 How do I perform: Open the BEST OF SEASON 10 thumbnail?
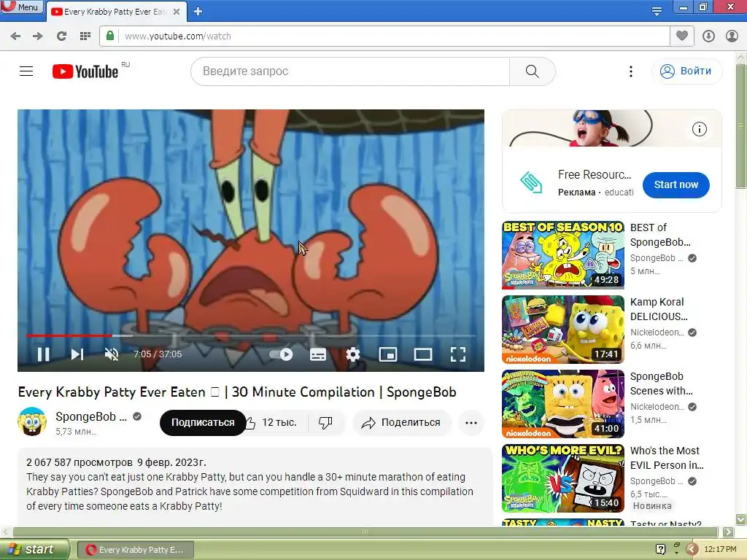coord(562,254)
